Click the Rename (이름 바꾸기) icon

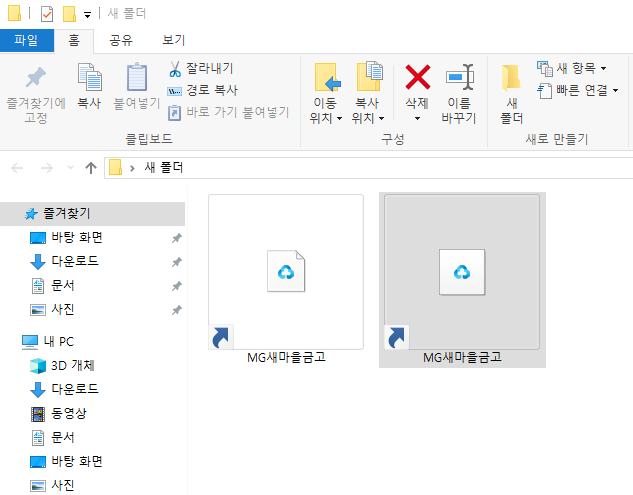pos(459,77)
